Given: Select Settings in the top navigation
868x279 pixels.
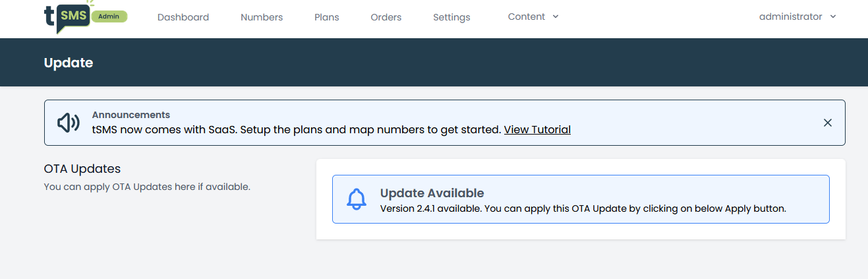Looking at the screenshot, I should (451, 17).
